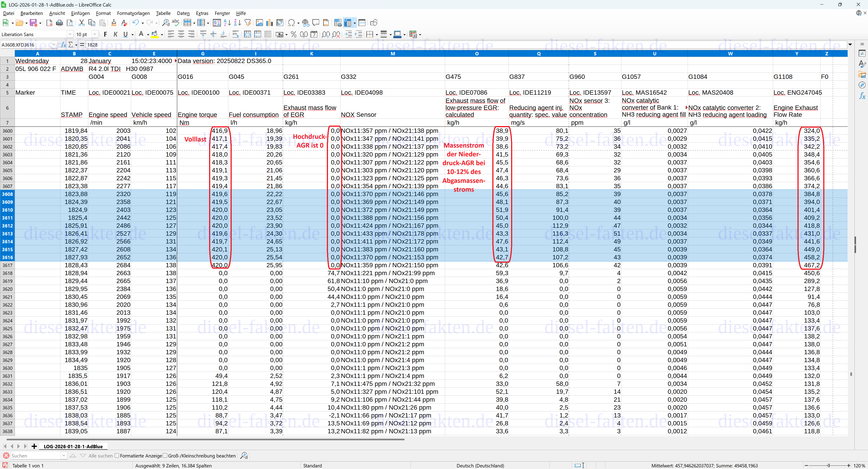Image resolution: width=868 pixels, height=469 pixels.
Task: Click the Merge and Center Cells icon
Action: tap(247, 34)
